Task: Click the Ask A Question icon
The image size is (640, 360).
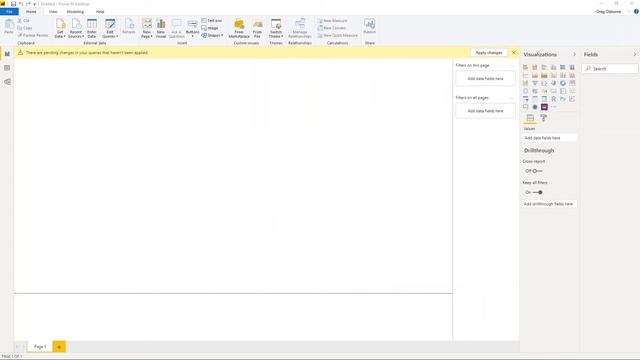Action: (x=176, y=28)
